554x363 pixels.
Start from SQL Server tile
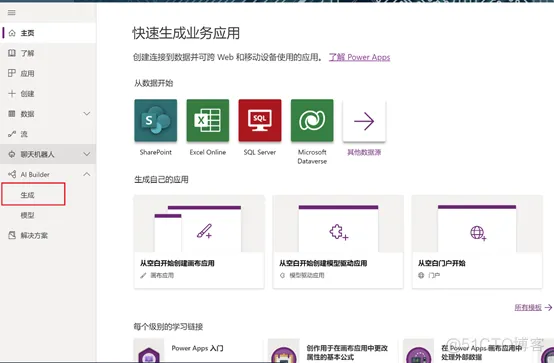260,121
